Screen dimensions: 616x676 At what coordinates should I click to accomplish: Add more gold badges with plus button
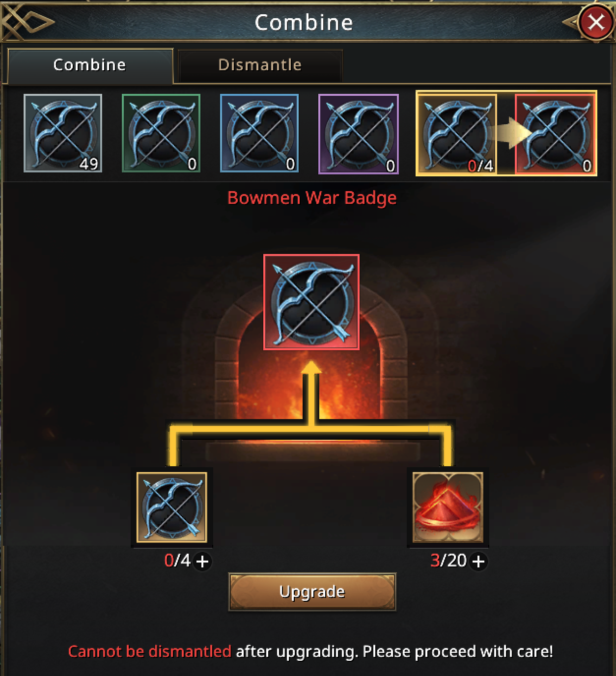(202, 561)
